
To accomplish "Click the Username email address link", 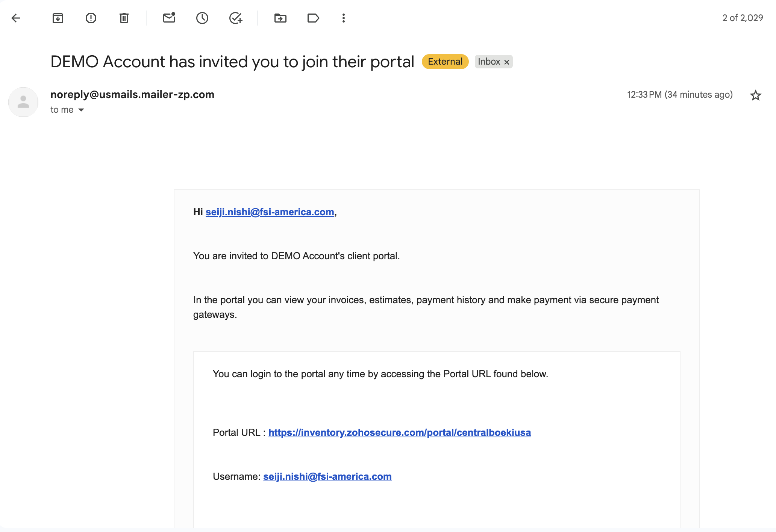I will 327,476.
